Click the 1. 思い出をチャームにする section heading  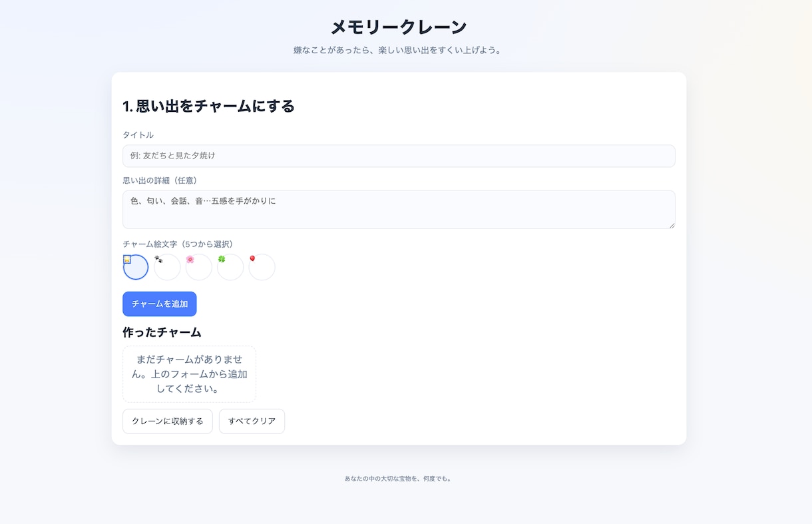(x=208, y=106)
